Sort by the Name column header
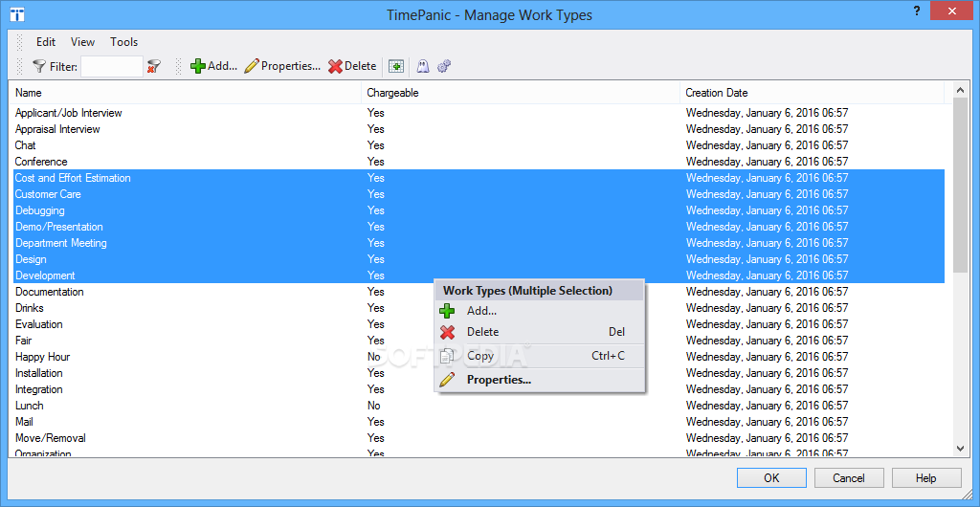The image size is (980, 507). [x=187, y=93]
